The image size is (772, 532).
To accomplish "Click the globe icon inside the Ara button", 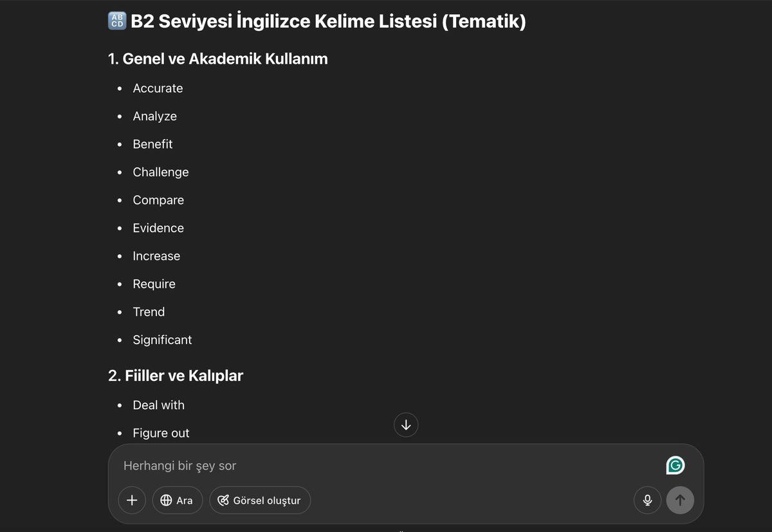I will 166,500.
